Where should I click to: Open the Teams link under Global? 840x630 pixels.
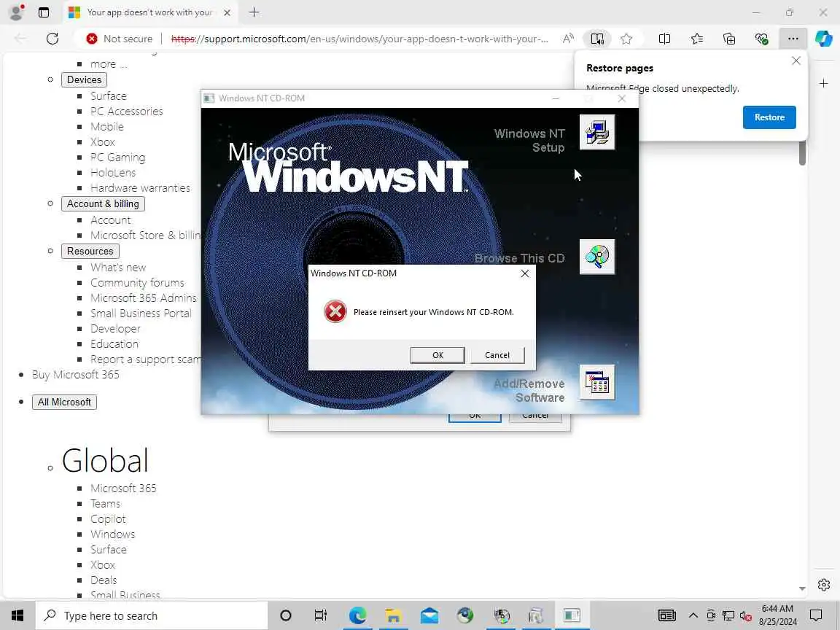[x=106, y=504]
